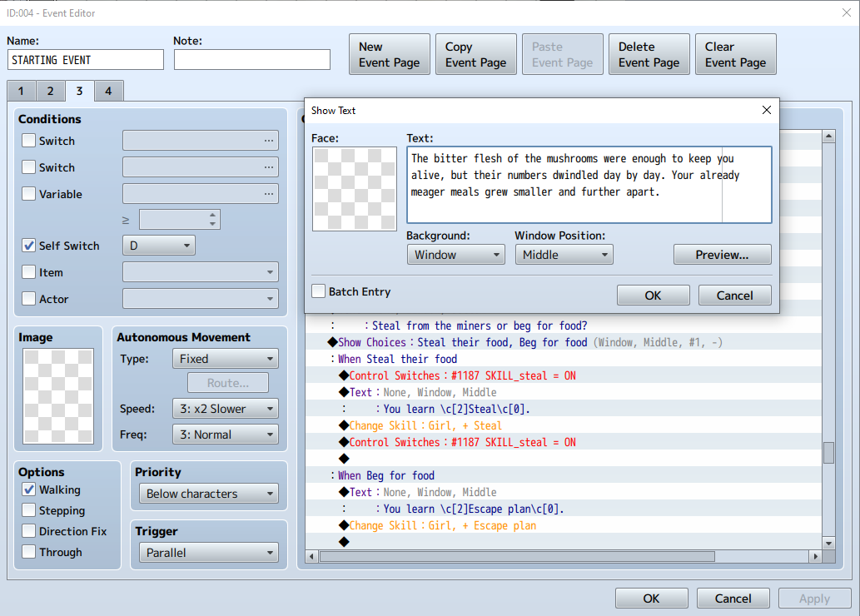
Task: Click New Event Page button
Action: [390, 54]
